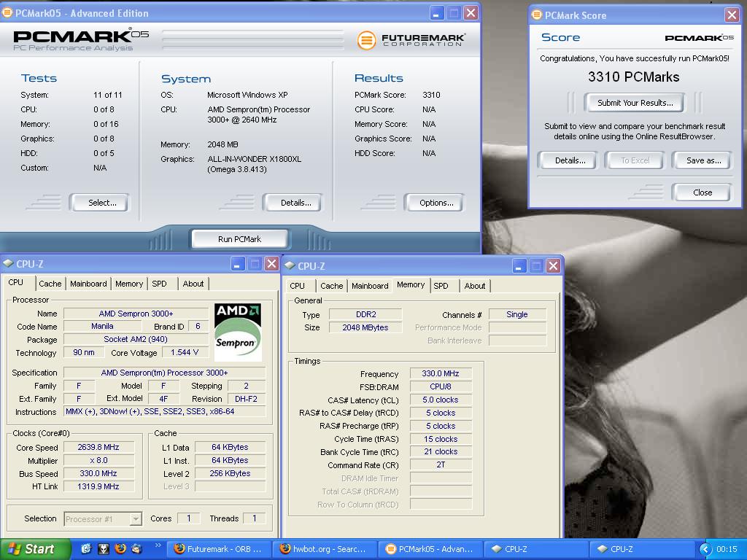Click the Code Name Manila value

(102, 326)
